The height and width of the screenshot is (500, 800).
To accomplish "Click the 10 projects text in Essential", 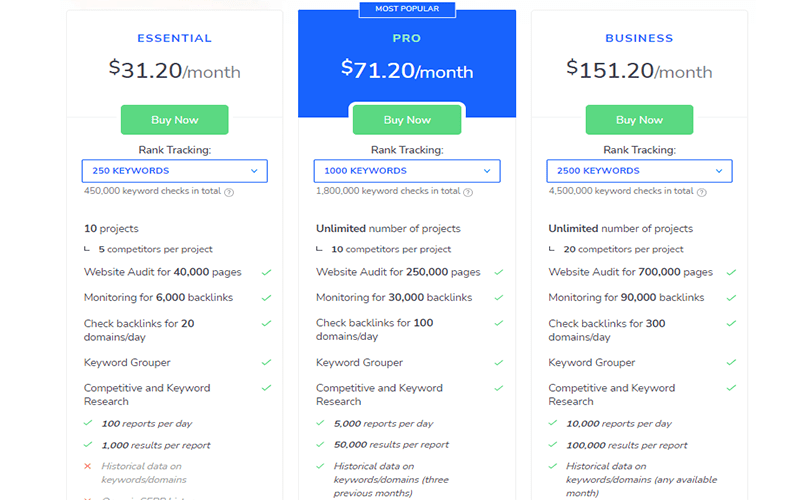I will (111, 229).
